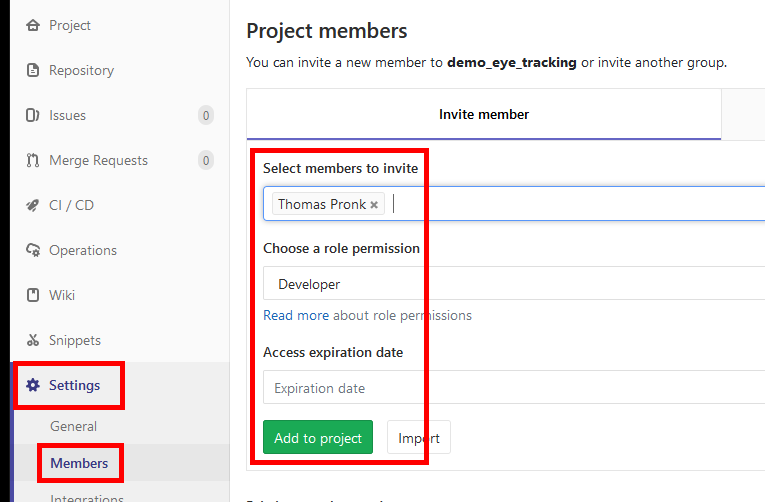Open Integrations settings submenu item

[87, 498]
